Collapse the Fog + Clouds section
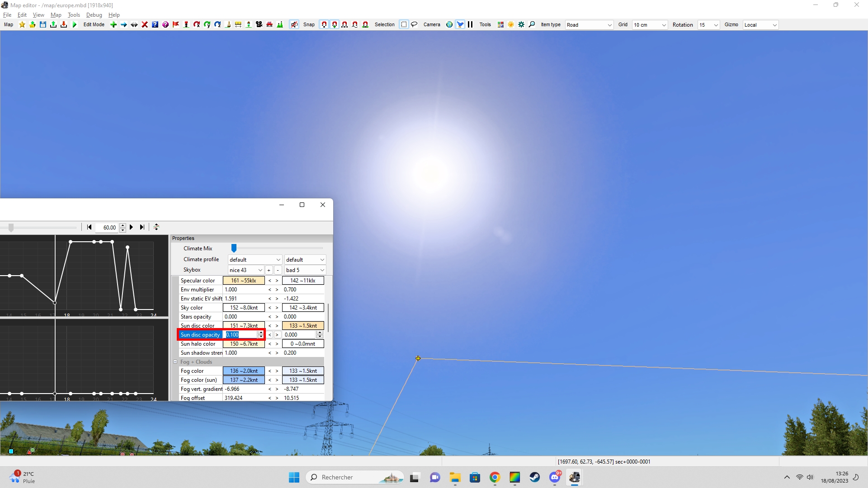This screenshot has width=868, height=488. [x=175, y=362]
